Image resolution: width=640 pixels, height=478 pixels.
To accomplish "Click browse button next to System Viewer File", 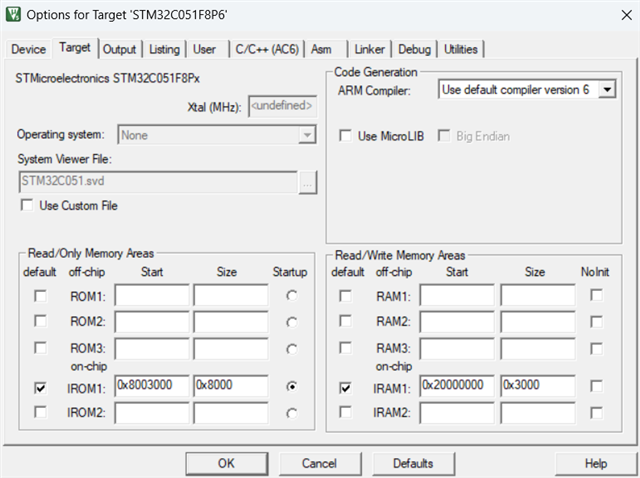I will coord(308,182).
